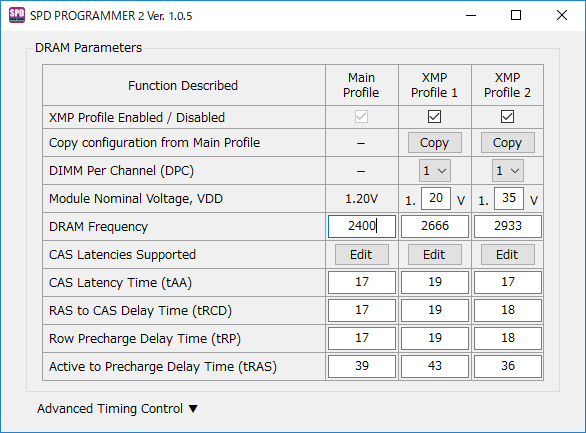The width and height of the screenshot is (586, 433).
Task: Select Main Profile tAA field
Action: point(362,282)
